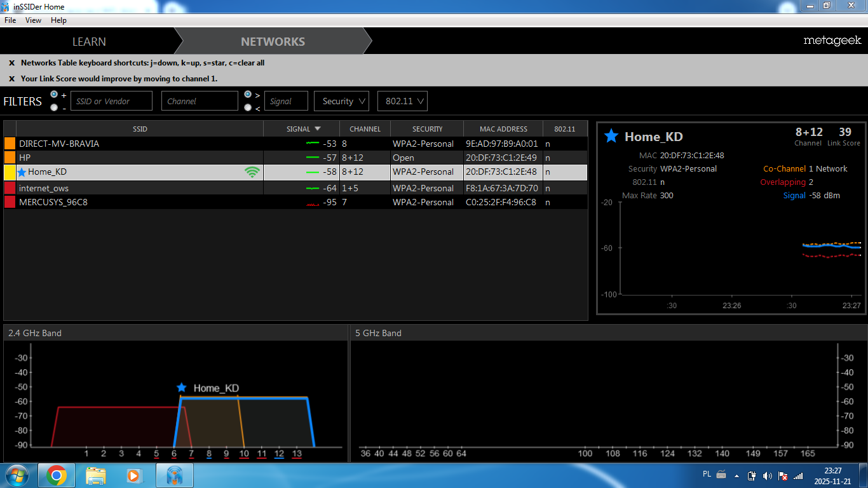Click the Link Score value 39
Image resolution: width=868 pixels, height=488 pixels.
pyautogui.click(x=844, y=132)
